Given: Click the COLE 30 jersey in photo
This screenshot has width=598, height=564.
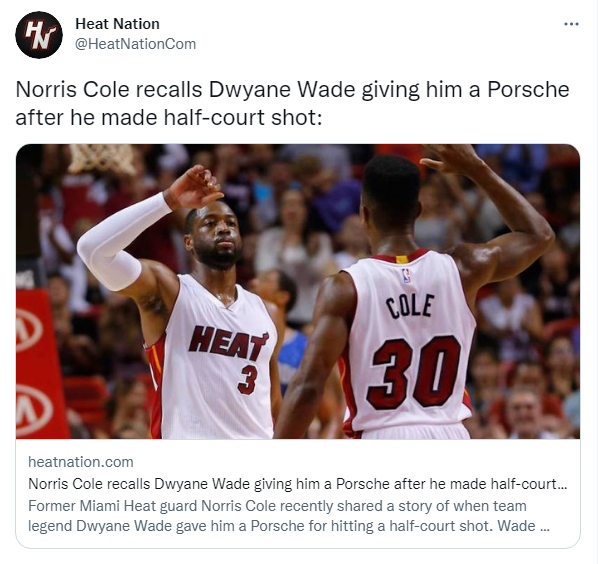Looking at the screenshot, I should tap(409, 343).
